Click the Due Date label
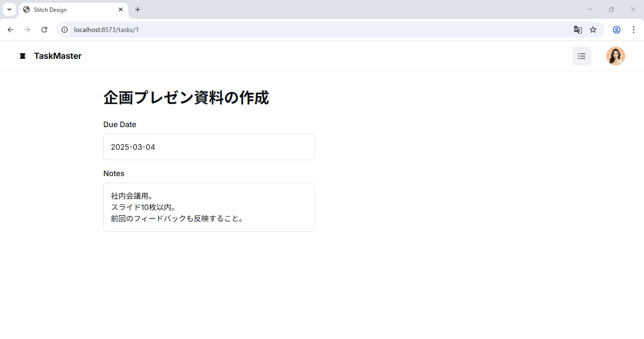This screenshot has height=339, width=644. click(x=120, y=125)
